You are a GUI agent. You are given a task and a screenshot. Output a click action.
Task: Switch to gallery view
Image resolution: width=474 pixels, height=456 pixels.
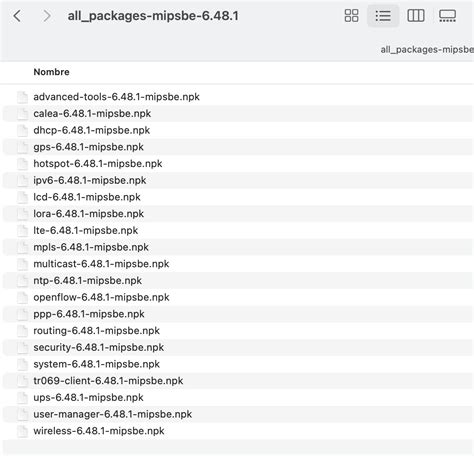447,16
